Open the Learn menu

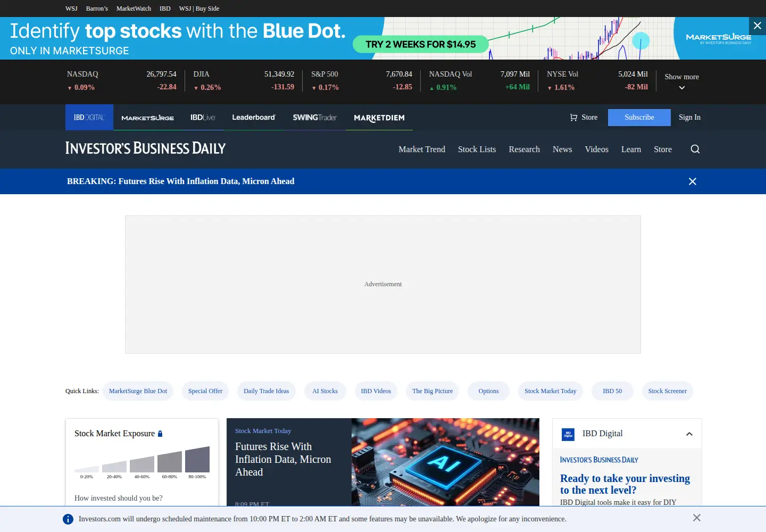tap(631, 149)
